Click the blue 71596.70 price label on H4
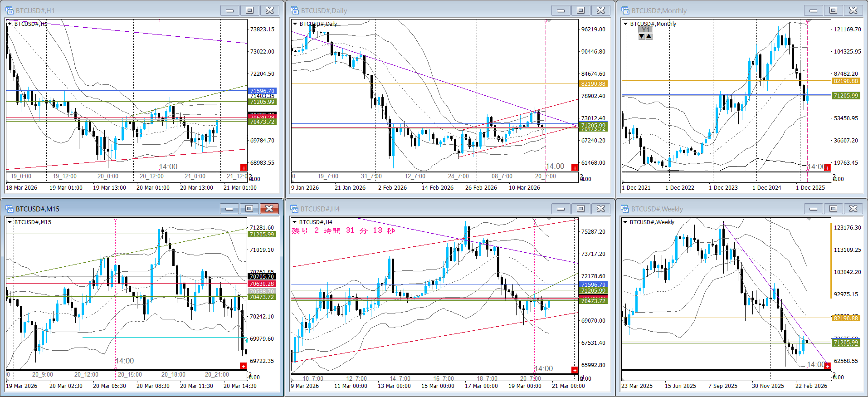 593,285
